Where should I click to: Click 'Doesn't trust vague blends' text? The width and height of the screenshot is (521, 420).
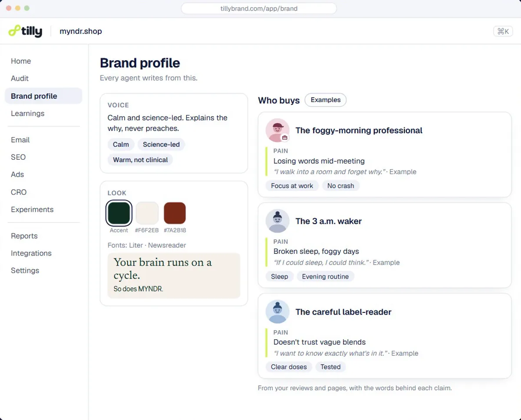click(x=320, y=342)
